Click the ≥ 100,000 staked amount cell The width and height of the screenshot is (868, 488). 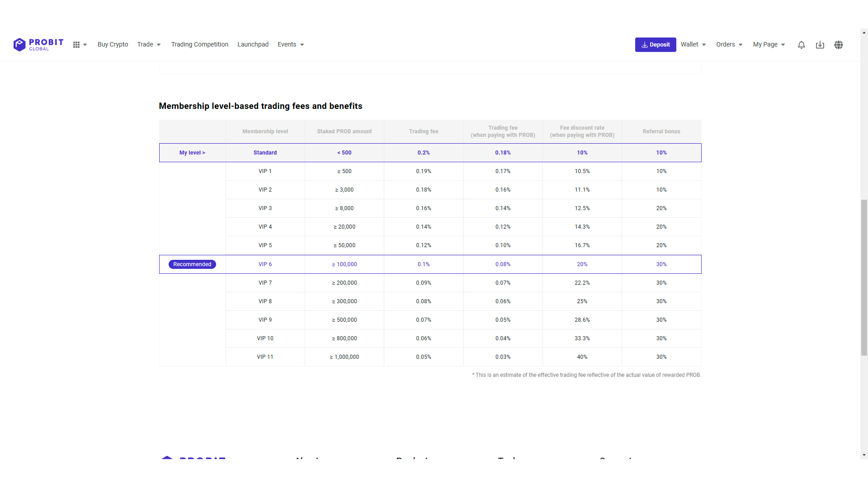[x=344, y=264]
